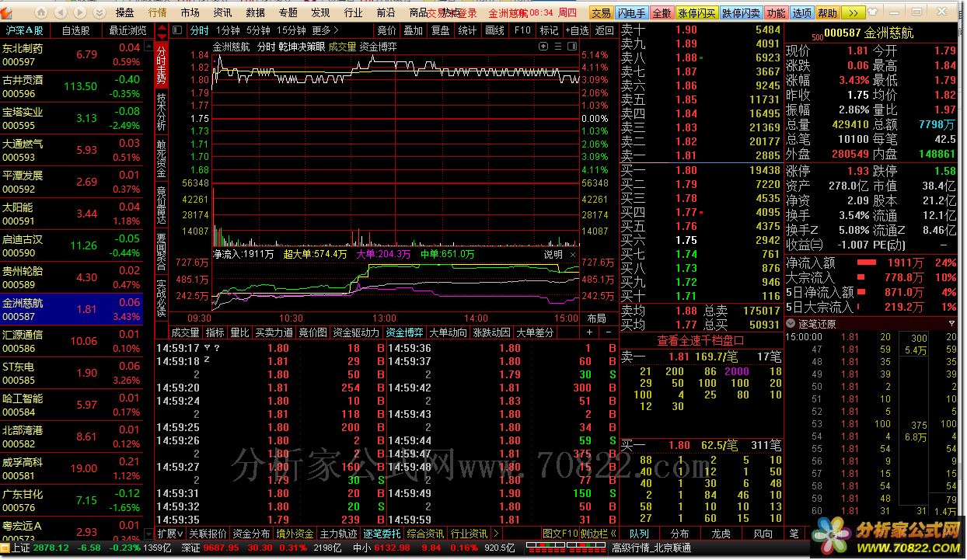Screen dimensions: 967x560
Task: Switch to the 买卖力道 indicator tab
Action: [x=274, y=332]
